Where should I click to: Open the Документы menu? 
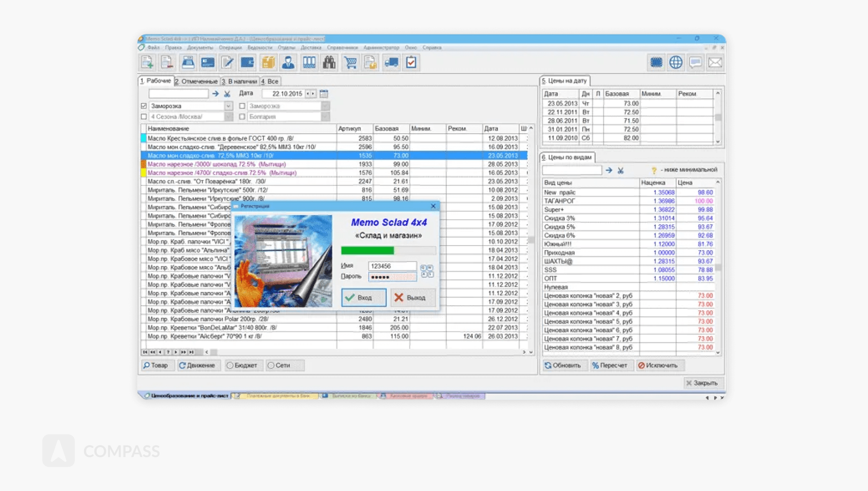200,48
